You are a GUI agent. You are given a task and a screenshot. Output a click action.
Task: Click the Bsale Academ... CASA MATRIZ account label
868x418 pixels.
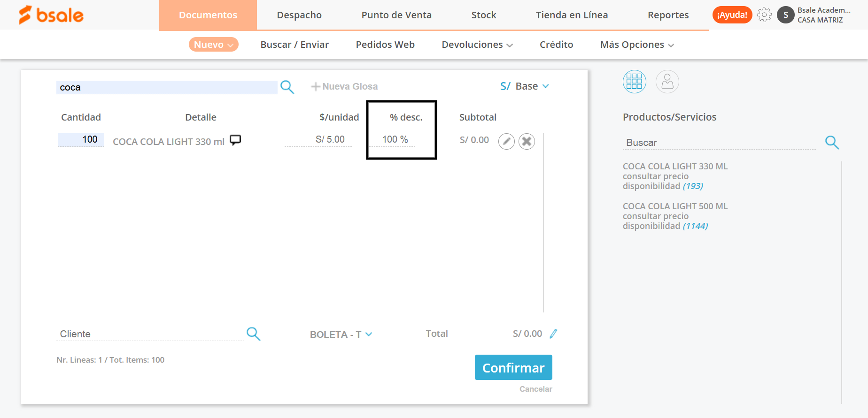pyautogui.click(x=824, y=15)
